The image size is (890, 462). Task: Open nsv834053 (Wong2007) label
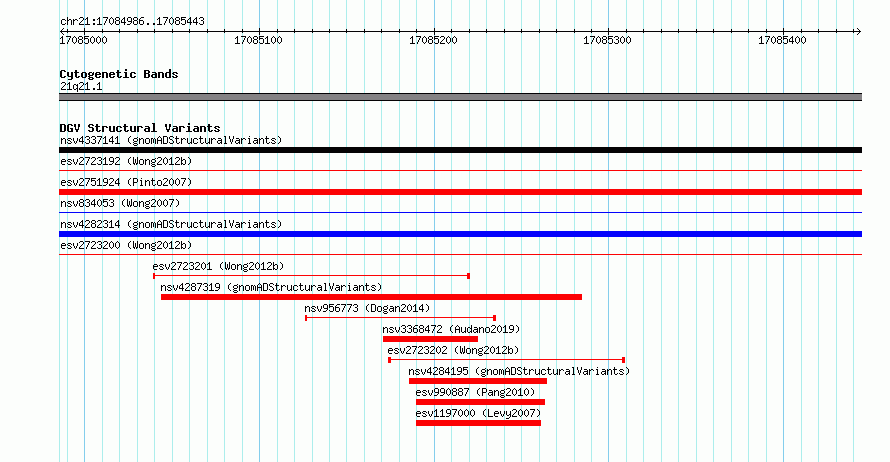120,203
